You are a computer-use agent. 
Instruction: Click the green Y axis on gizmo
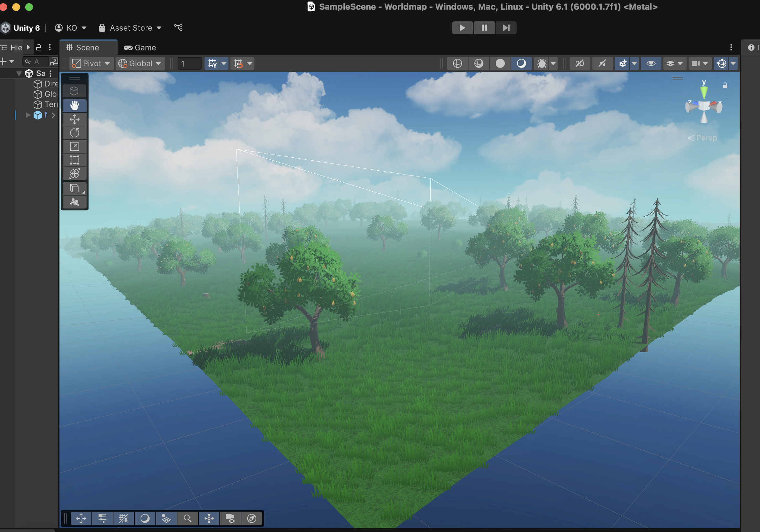point(704,91)
